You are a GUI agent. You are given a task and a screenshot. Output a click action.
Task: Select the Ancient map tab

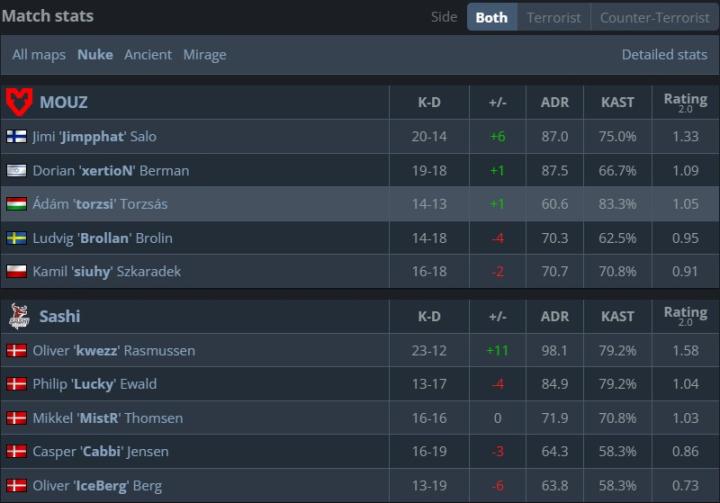[148, 55]
